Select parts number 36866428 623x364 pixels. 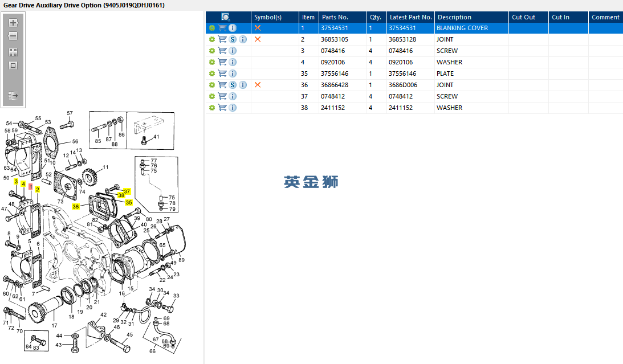tap(335, 85)
